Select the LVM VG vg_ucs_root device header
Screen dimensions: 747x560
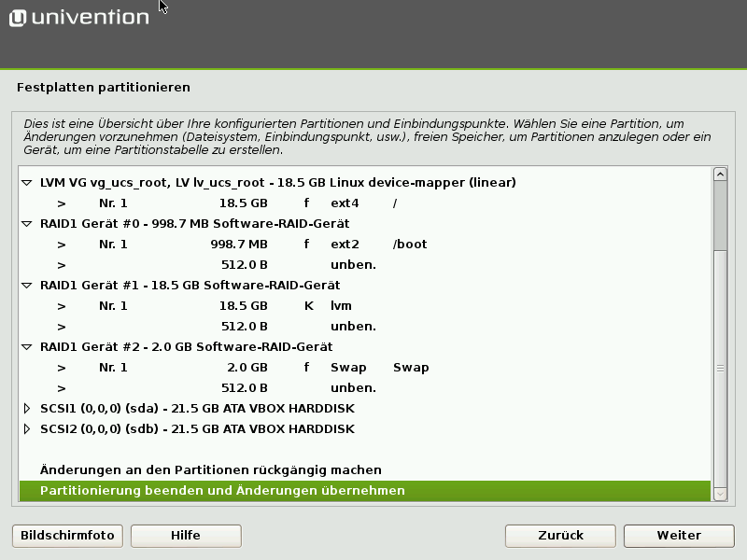tap(277, 183)
